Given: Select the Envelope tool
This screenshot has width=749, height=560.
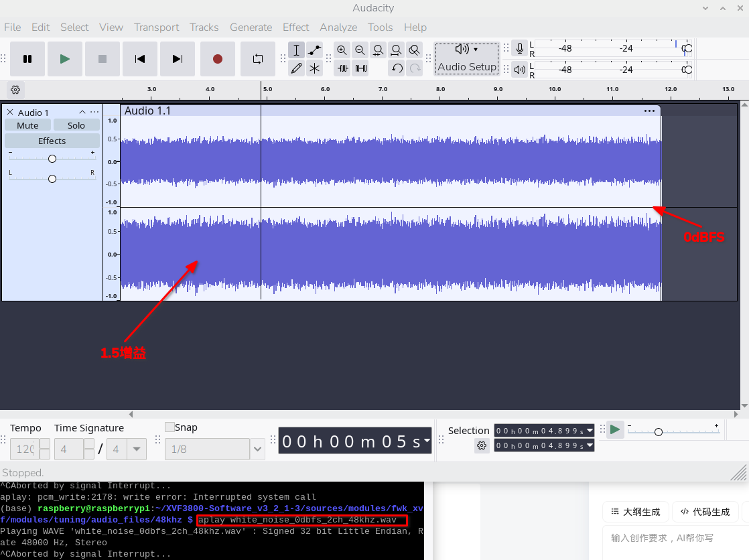Looking at the screenshot, I should pyautogui.click(x=314, y=50).
